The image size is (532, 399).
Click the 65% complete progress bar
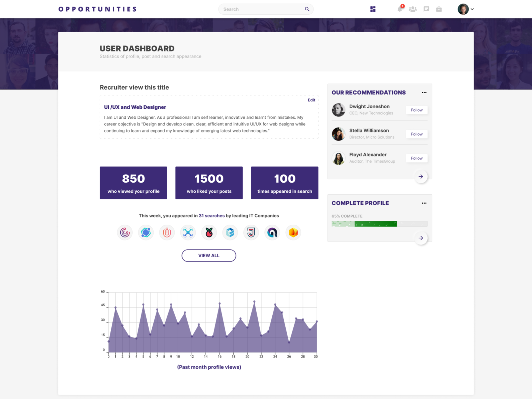tap(379, 224)
